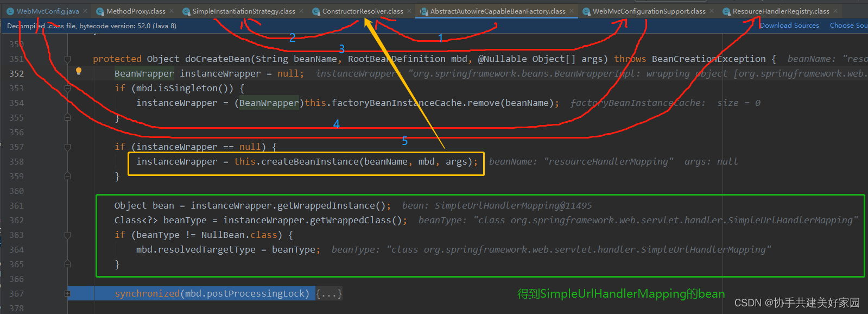Open the ConstructorResolver.class tab
This screenshot has width=868, height=314.
(x=363, y=11)
